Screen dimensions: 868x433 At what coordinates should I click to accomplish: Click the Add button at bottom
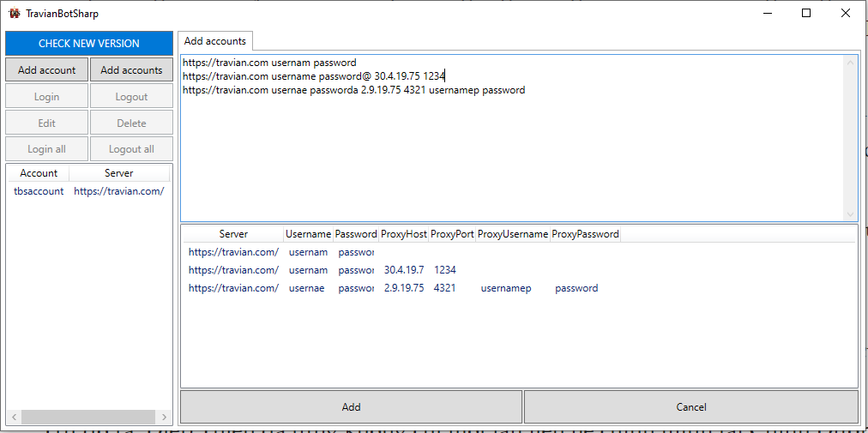pos(351,407)
